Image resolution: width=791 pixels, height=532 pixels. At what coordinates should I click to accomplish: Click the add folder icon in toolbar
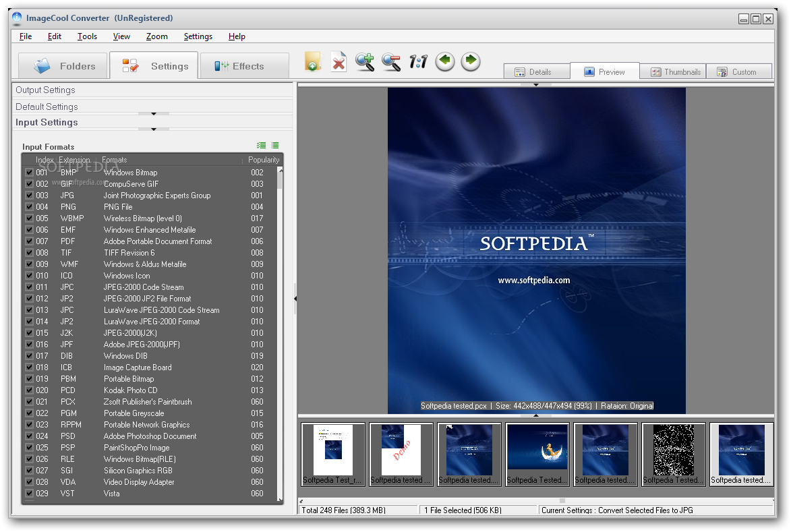click(x=313, y=61)
